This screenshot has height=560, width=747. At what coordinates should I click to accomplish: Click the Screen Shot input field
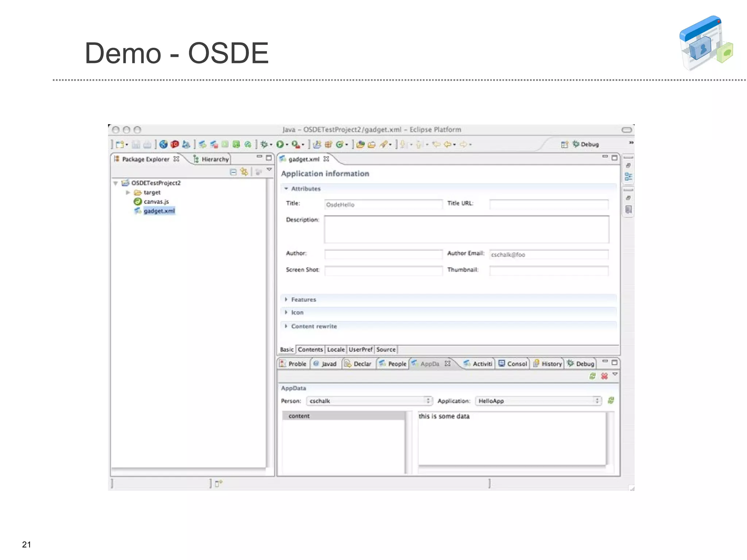[383, 271]
